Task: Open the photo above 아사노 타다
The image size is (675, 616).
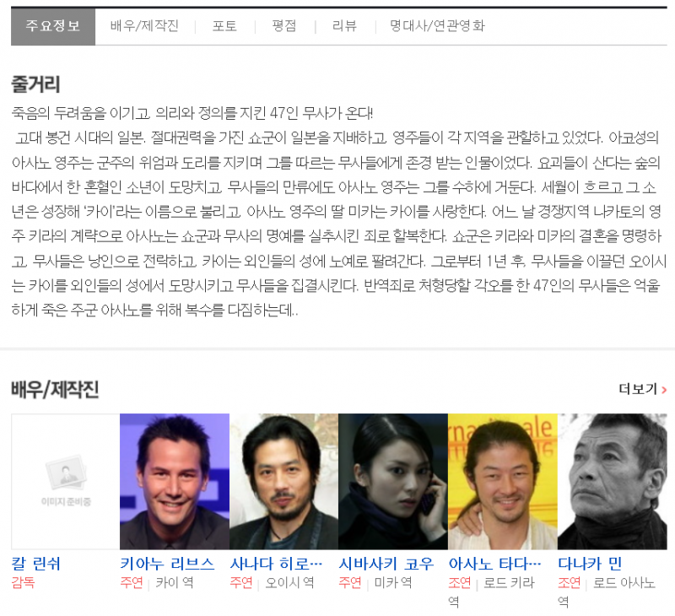Action: (502, 482)
